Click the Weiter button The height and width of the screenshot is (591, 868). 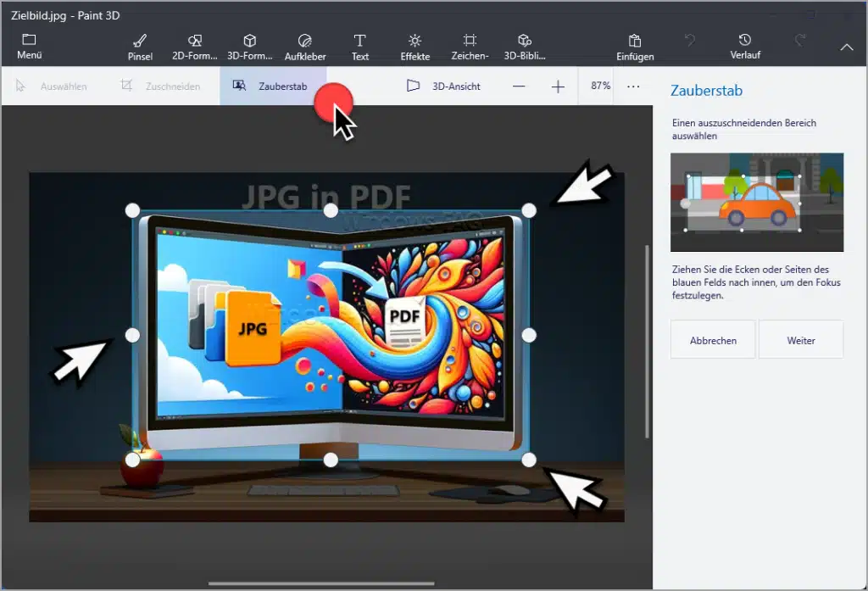[801, 339]
